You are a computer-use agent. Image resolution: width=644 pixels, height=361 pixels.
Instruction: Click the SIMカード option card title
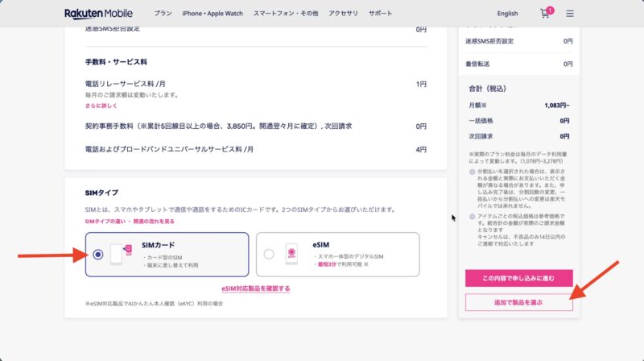[158, 244]
